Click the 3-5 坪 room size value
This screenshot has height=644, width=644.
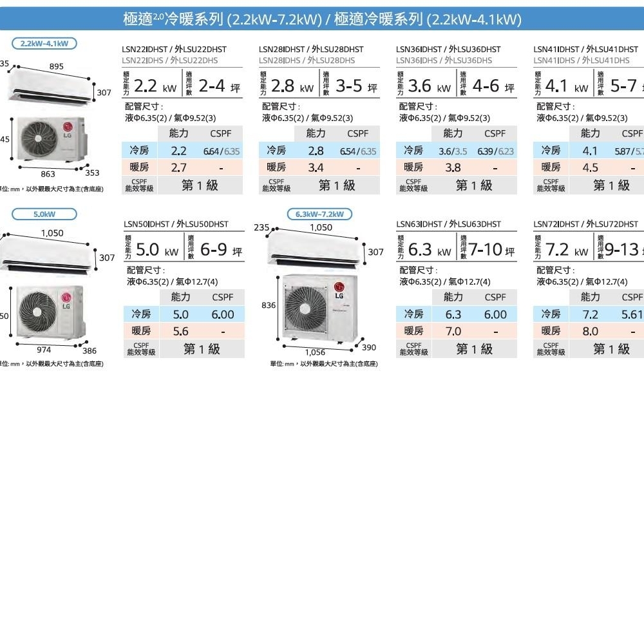point(357,86)
